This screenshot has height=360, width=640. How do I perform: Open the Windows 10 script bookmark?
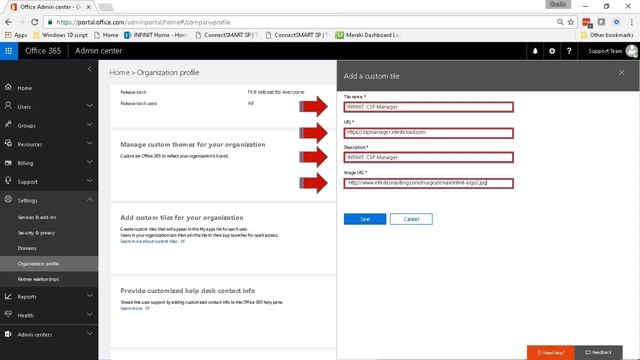[61, 35]
